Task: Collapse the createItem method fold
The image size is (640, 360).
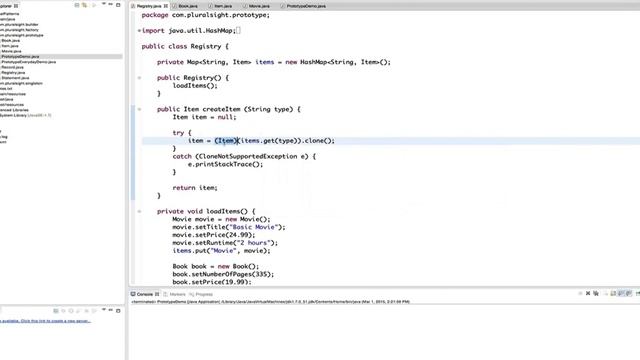Action: (x=139, y=109)
